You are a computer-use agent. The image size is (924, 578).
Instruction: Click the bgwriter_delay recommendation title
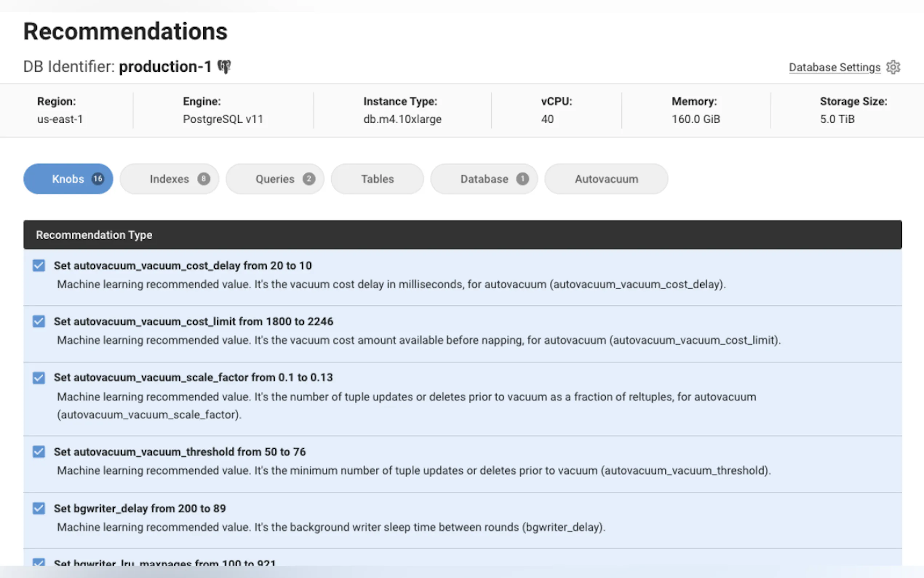coord(140,508)
